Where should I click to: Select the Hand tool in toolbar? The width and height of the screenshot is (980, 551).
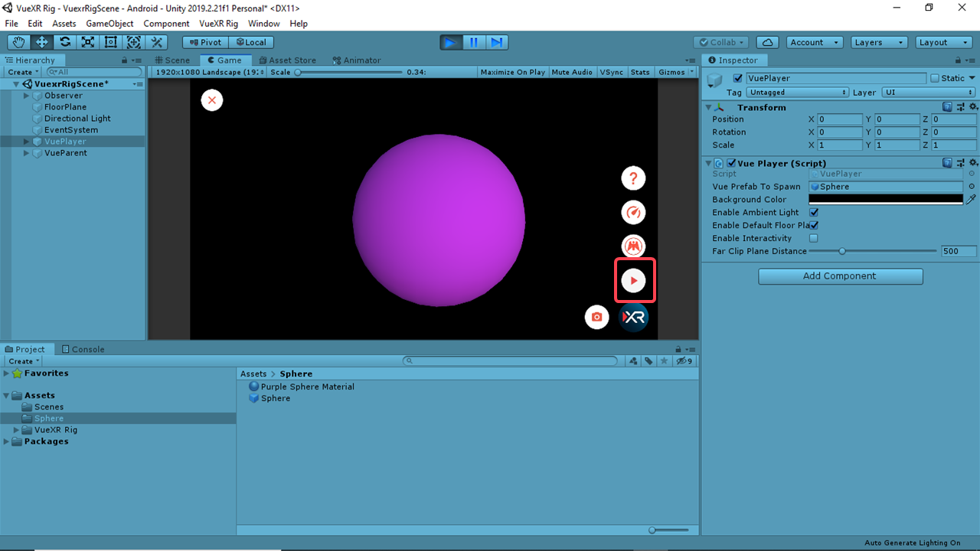[18, 43]
